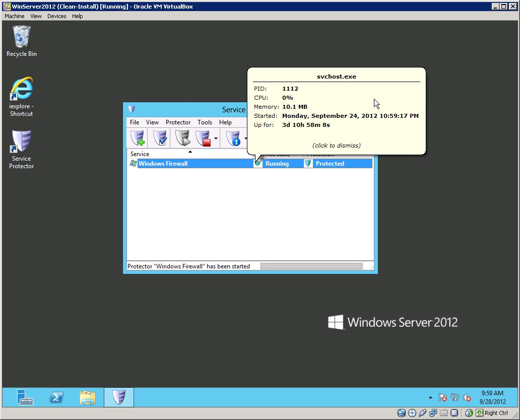Image resolution: width=520 pixels, height=420 pixels.
Task: Click the svchost.exe tooltip title
Action: [x=336, y=77]
